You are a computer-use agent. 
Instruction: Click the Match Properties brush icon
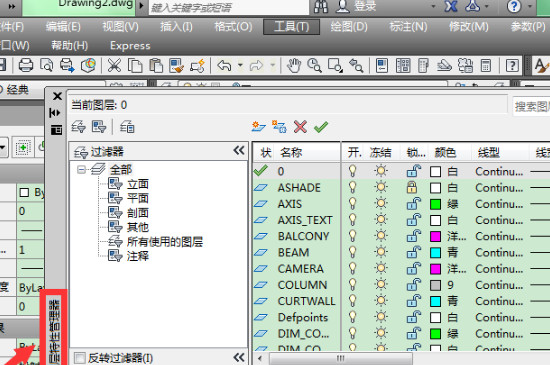coord(176,66)
